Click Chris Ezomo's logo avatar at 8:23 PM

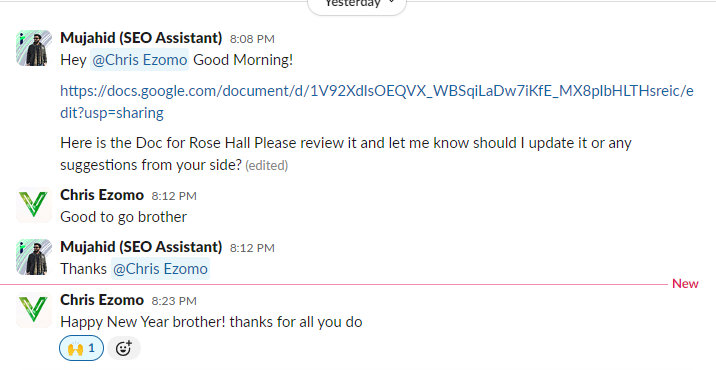[x=34, y=310]
